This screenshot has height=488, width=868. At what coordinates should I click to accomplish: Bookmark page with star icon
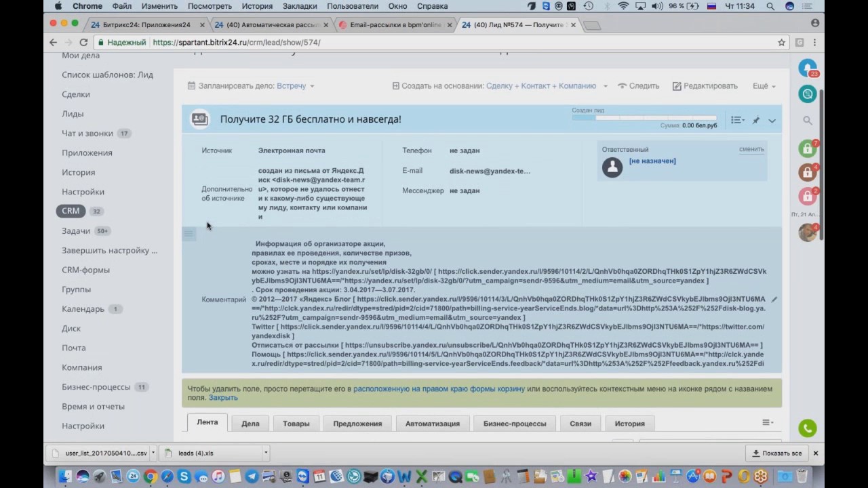click(x=781, y=42)
